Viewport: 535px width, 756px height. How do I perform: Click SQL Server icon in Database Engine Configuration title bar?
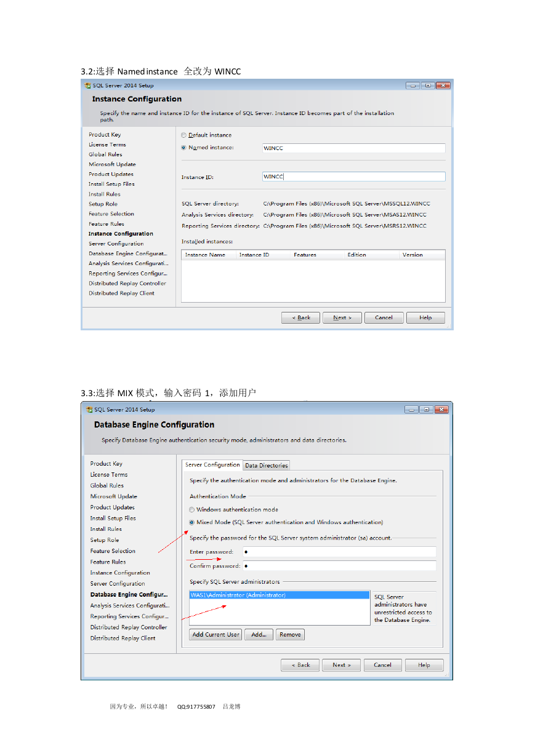[89, 410]
